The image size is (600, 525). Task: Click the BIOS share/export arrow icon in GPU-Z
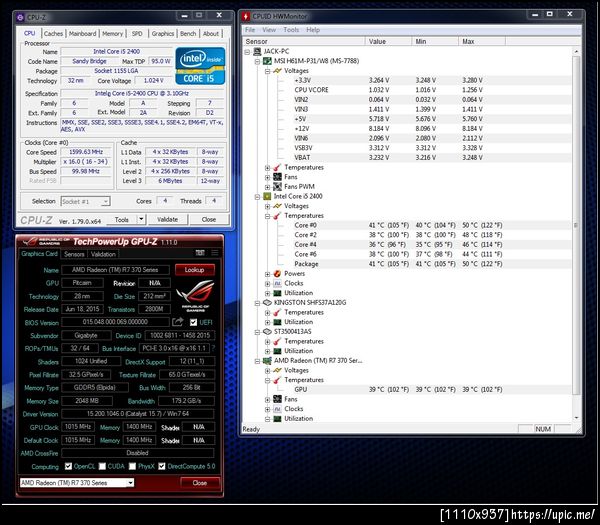point(178,322)
